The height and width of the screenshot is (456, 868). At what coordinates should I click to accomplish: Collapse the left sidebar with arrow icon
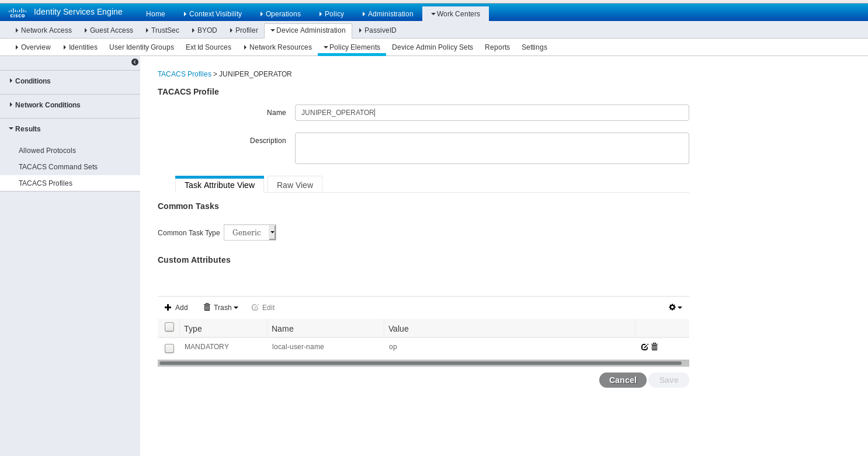(135, 62)
